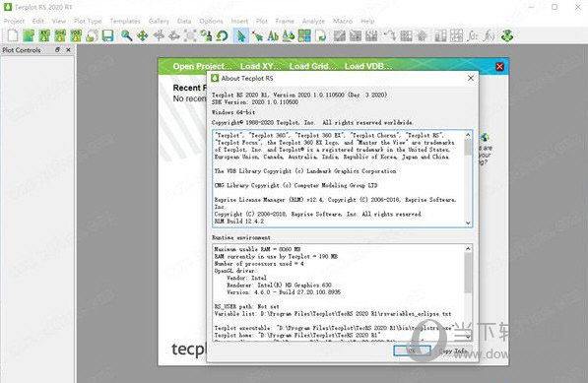Select the highlighted Selector pointer tool
Viewport: 588px width, 383px height.
tap(240, 35)
